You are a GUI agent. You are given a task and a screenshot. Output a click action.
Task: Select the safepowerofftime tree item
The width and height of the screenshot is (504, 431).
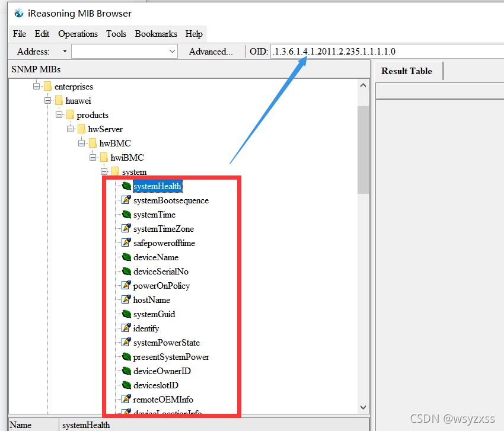tap(164, 243)
